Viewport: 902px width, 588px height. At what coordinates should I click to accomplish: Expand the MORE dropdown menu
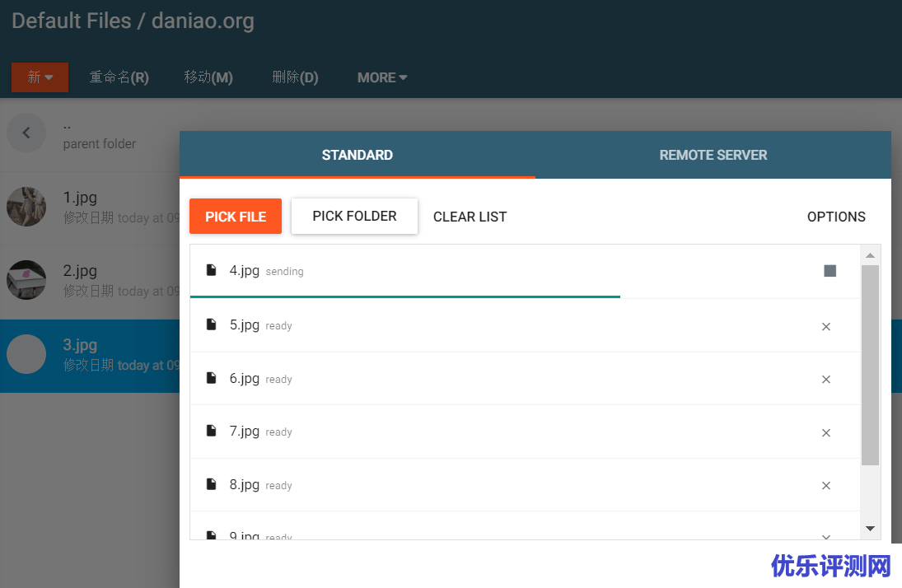pos(382,77)
